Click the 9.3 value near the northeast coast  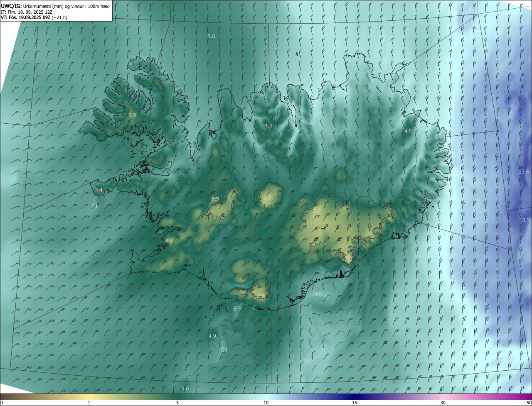coord(398,57)
